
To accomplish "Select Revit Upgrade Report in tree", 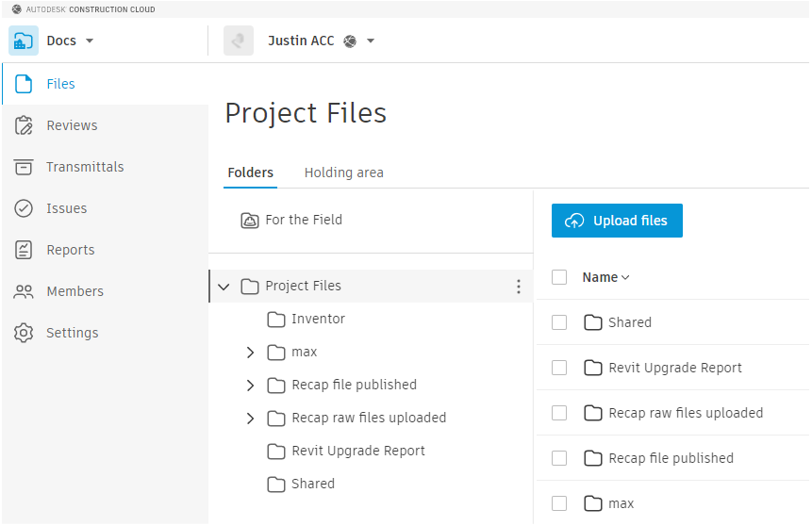I will tap(358, 451).
